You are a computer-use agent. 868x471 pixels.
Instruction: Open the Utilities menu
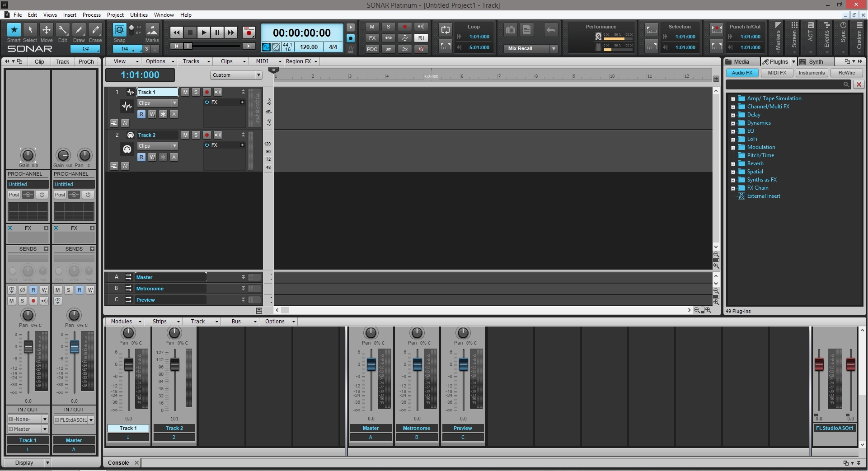point(139,15)
